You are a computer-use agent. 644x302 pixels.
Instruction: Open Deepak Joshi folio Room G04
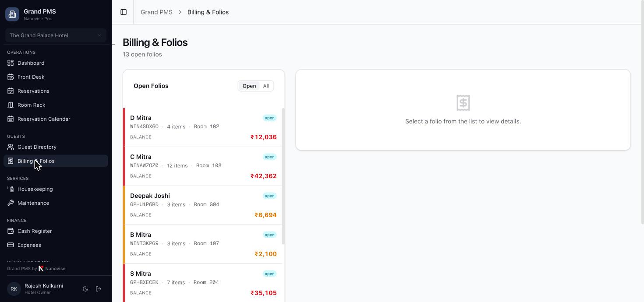click(x=203, y=205)
